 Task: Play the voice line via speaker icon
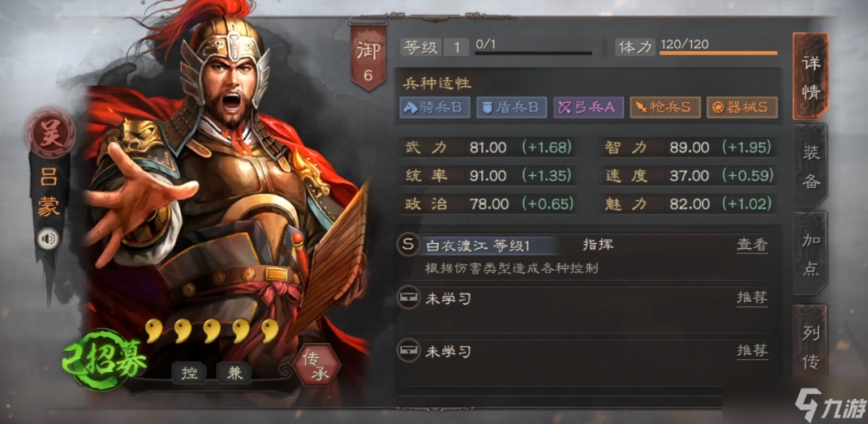pyautogui.click(x=49, y=238)
